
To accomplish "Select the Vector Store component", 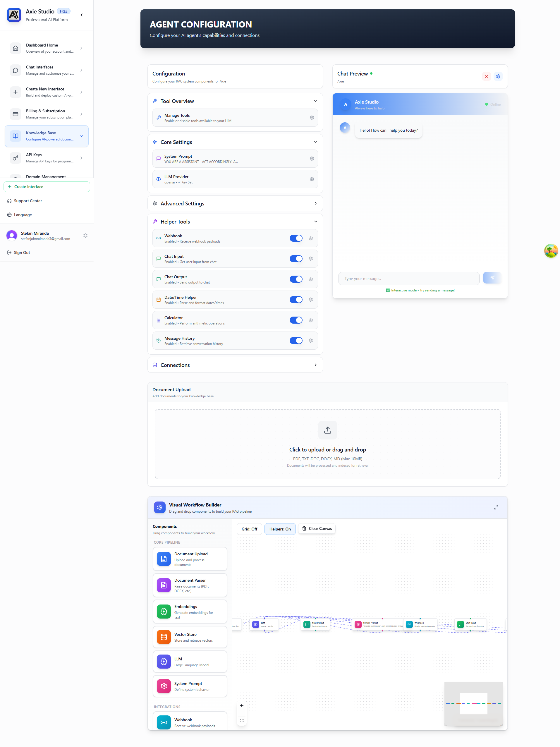I will coord(190,637).
